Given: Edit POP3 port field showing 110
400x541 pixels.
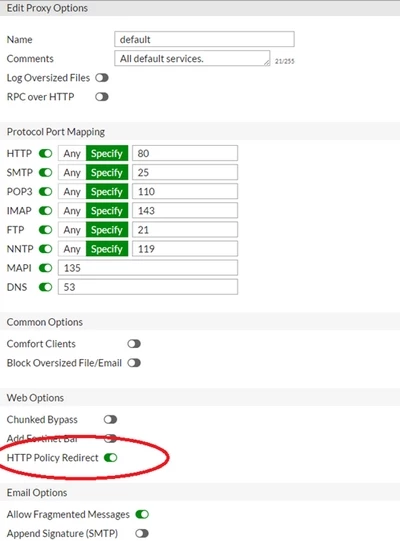Looking at the screenshot, I should click(x=185, y=191).
